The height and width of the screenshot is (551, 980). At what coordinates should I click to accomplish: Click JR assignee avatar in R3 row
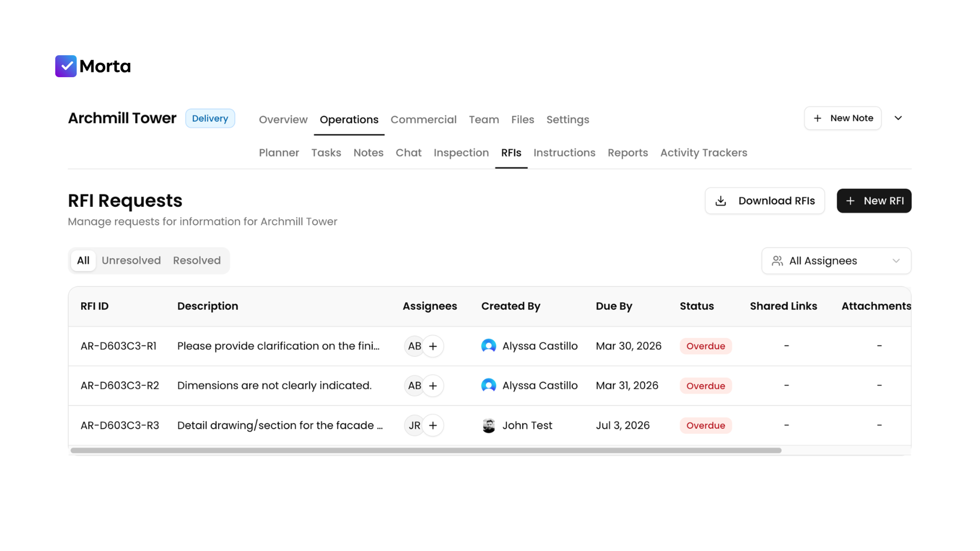414,425
